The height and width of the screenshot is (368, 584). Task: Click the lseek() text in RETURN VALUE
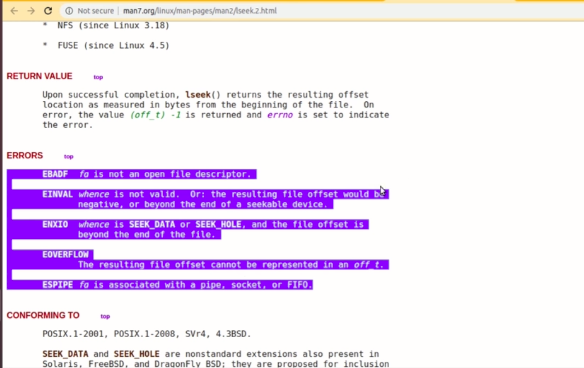point(203,95)
